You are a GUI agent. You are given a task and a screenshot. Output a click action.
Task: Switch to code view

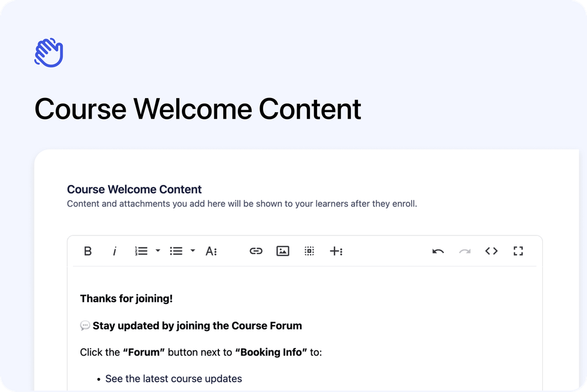491,251
